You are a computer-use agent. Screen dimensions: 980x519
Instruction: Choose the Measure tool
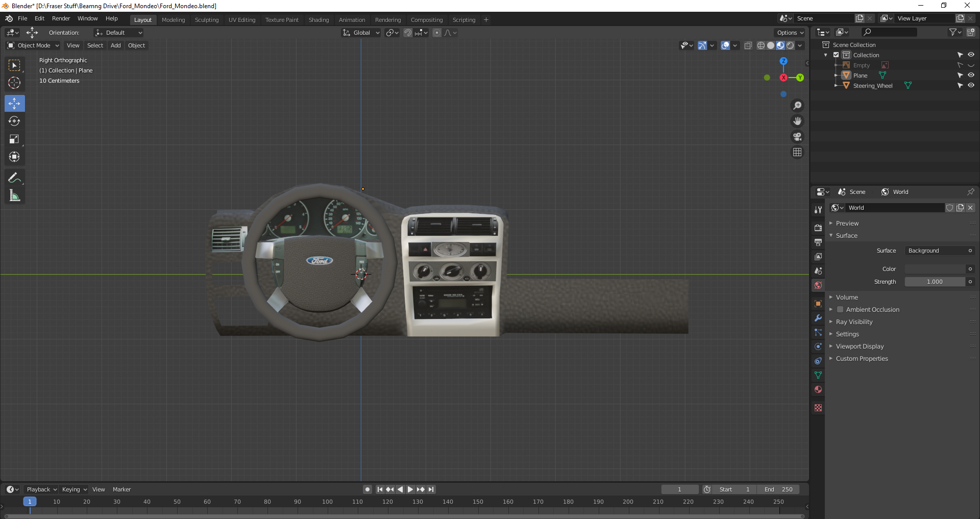pos(14,196)
